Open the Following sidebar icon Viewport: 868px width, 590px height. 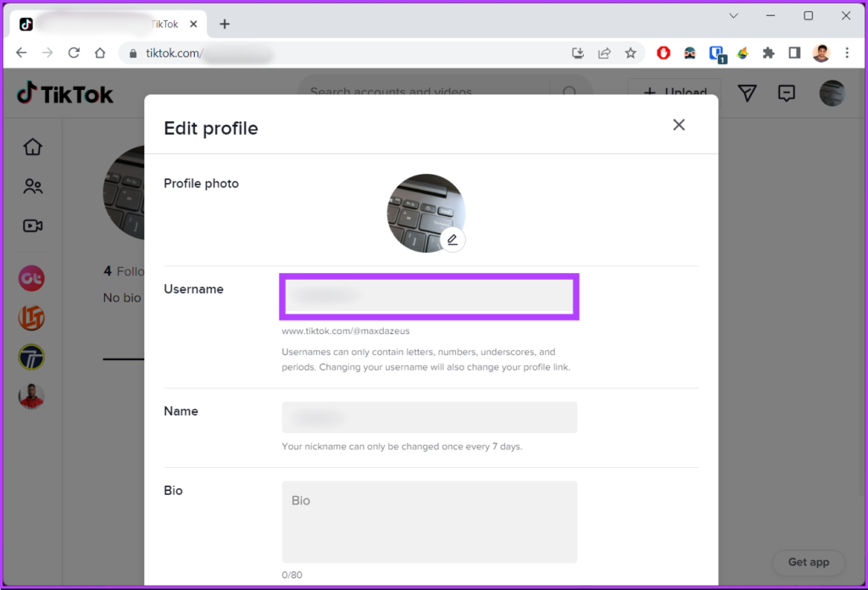click(x=32, y=186)
